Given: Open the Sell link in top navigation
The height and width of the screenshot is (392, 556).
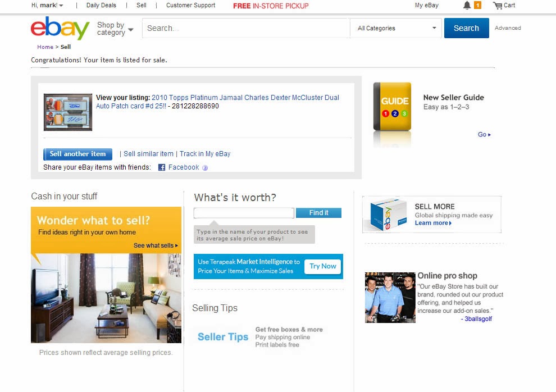Looking at the screenshot, I should tap(142, 5).
